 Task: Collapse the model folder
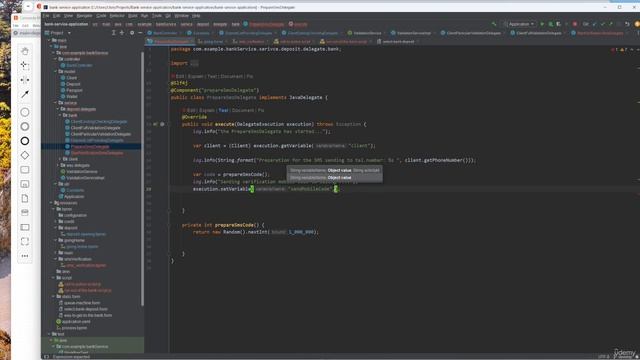56,71
